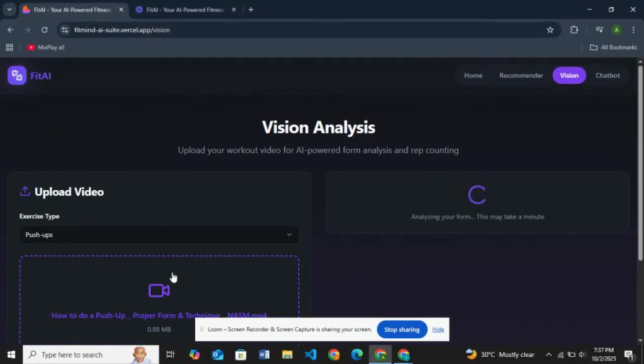Launch Copilot from the taskbar

(x=194, y=354)
